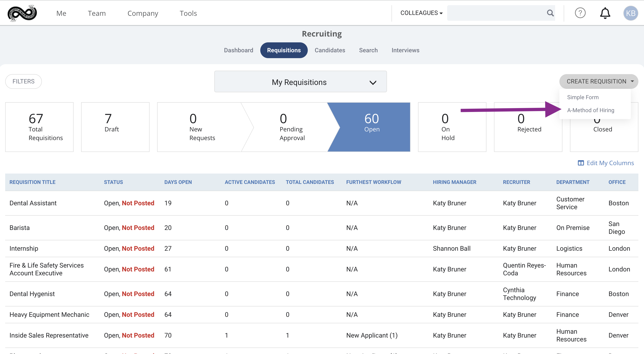Expand the COLLEAGUES search scope dropdown

(421, 13)
